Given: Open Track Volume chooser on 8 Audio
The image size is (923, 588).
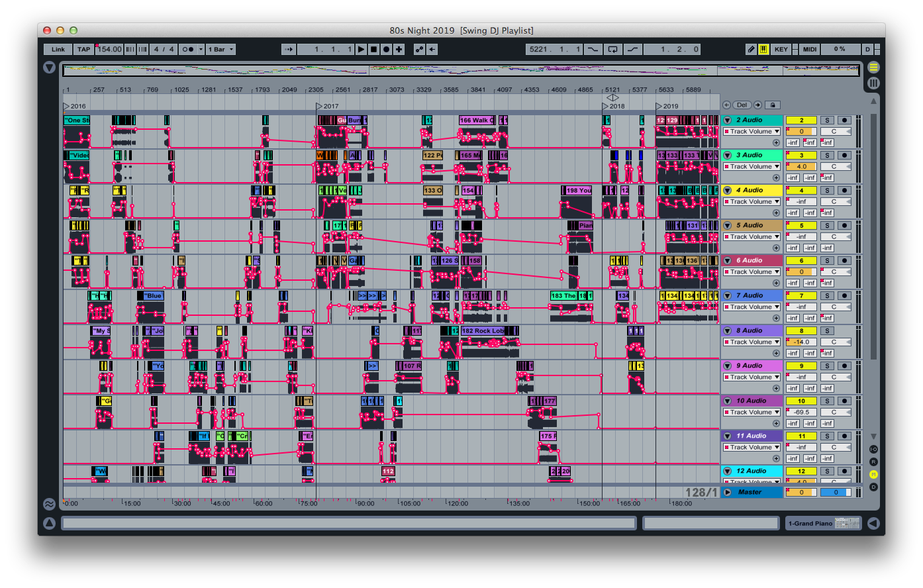Looking at the screenshot, I should (x=752, y=342).
